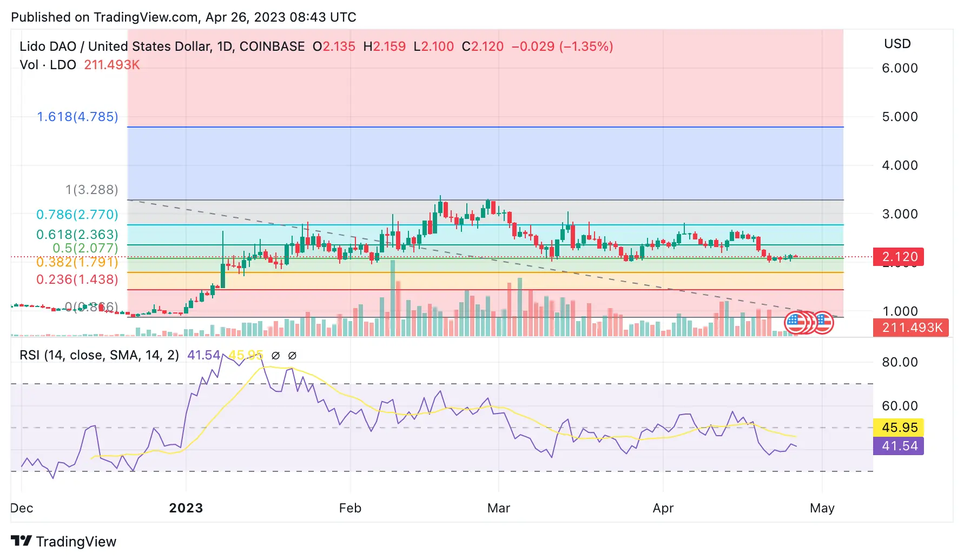Viewport: 964px width, 560px height.
Task: Click the 'Published on TradingView.com' header text
Action: [183, 17]
